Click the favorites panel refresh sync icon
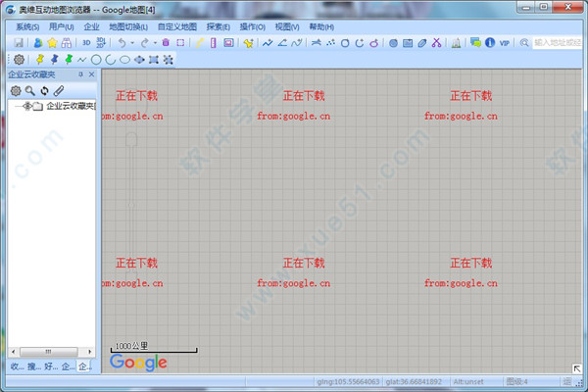 pos(45,90)
